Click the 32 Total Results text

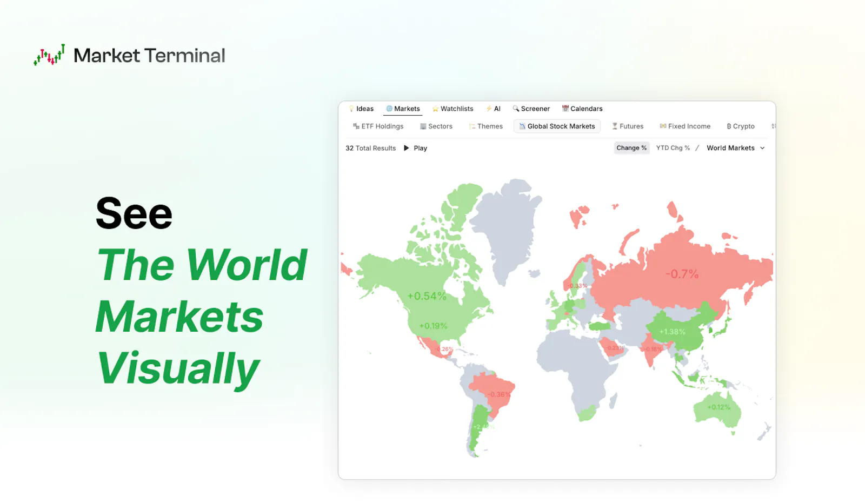(371, 148)
